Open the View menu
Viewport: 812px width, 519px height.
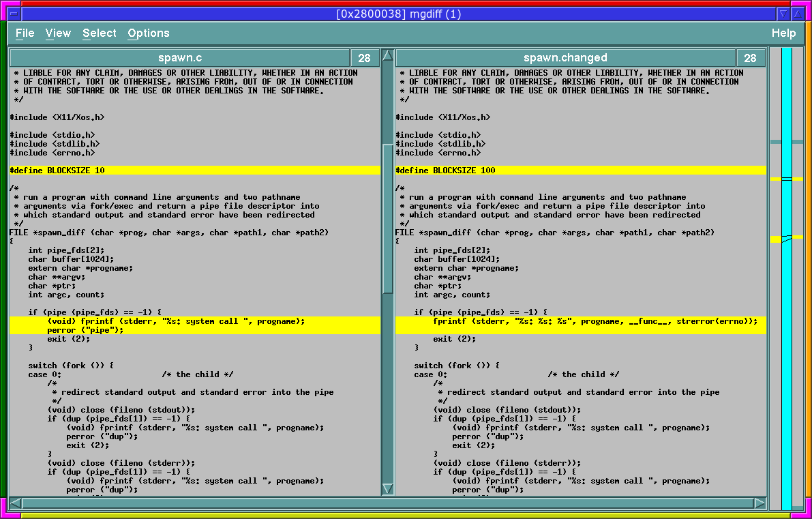click(58, 33)
